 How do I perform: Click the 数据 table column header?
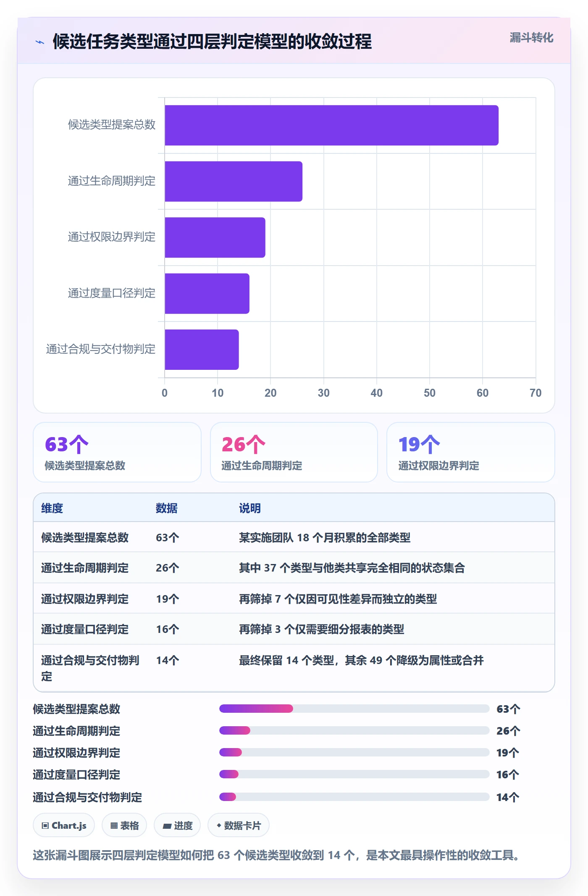[x=167, y=508]
